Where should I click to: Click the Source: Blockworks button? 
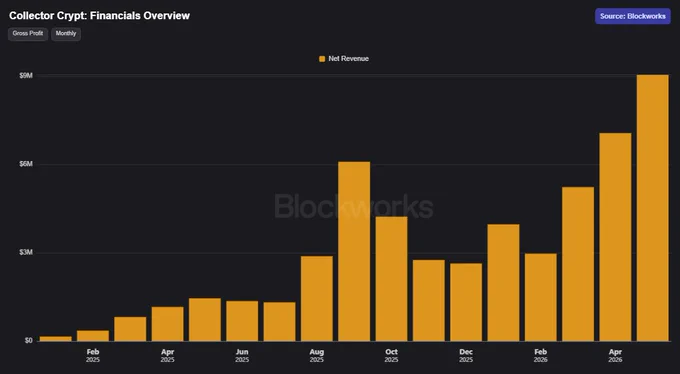(x=633, y=16)
